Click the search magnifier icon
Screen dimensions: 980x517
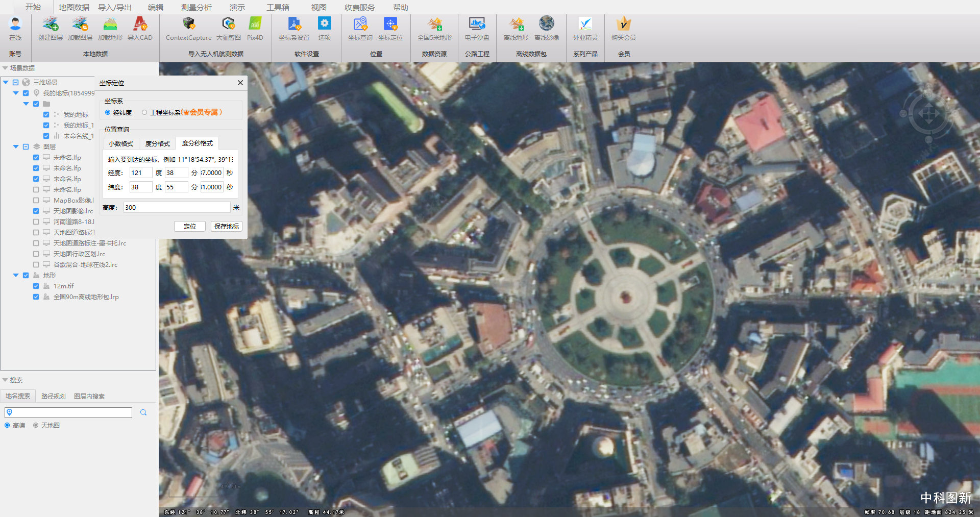click(143, 412)
